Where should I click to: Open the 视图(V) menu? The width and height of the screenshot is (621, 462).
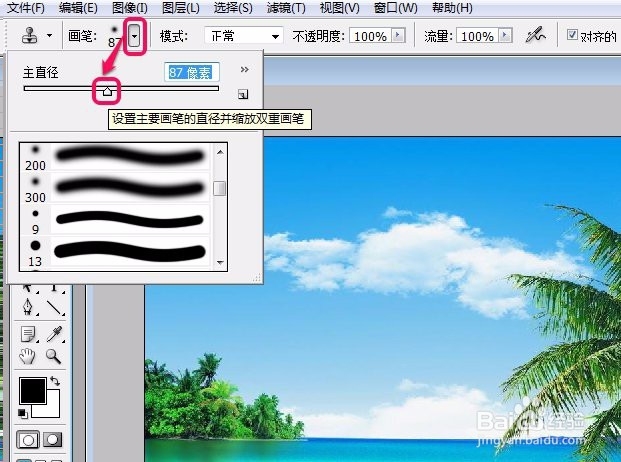pos(339,7)
